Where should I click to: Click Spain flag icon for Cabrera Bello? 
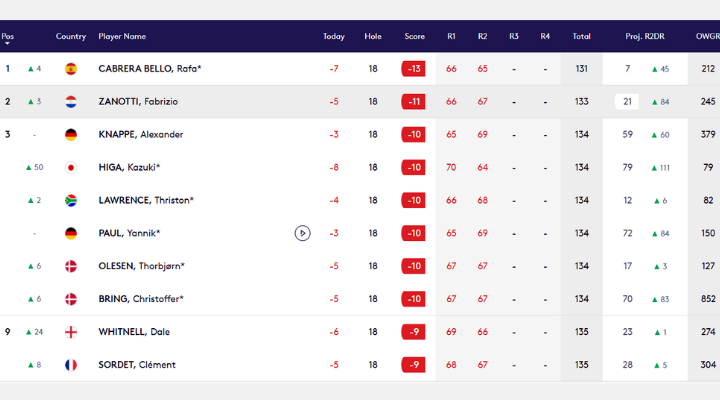click(x=71, y=69)
